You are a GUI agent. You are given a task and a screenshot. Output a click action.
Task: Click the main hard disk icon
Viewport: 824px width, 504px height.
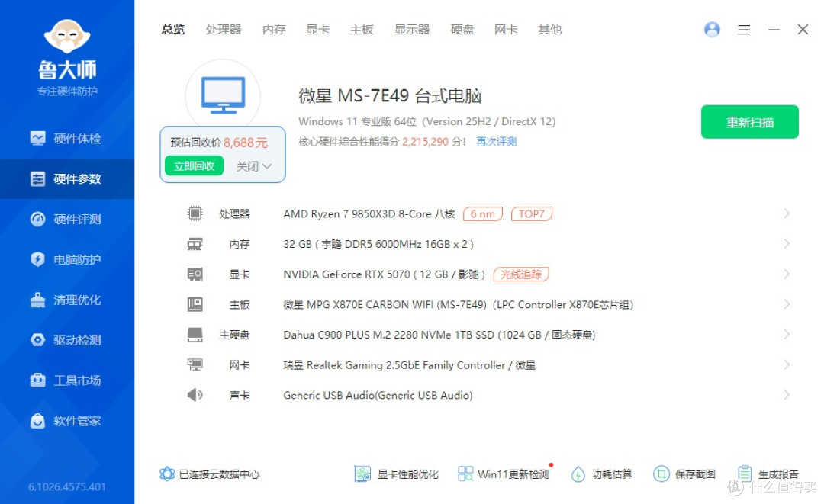click(x=195, y=335)
